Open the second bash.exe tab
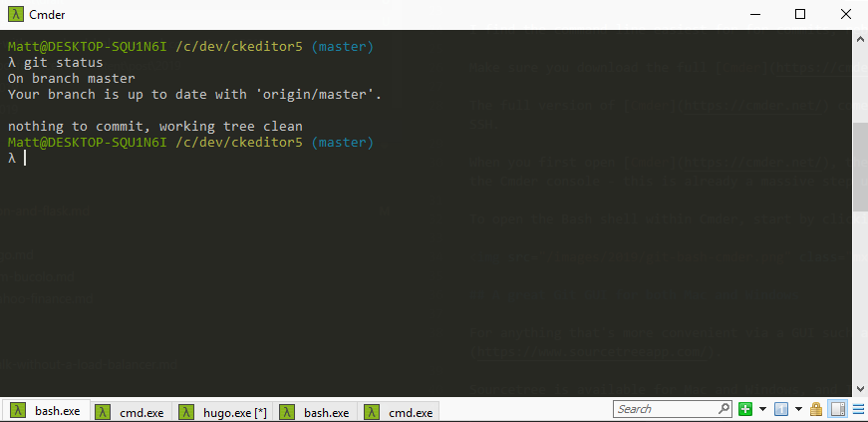The image size is (868, 422). click(x=316, y=412)
